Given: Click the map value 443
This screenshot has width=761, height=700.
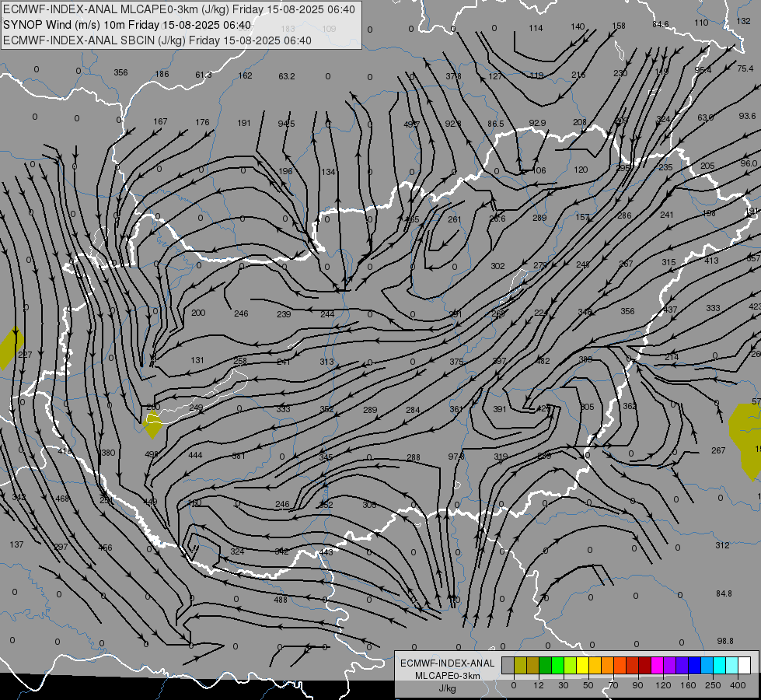Looking at the screenshot, I should pos(326,552).
